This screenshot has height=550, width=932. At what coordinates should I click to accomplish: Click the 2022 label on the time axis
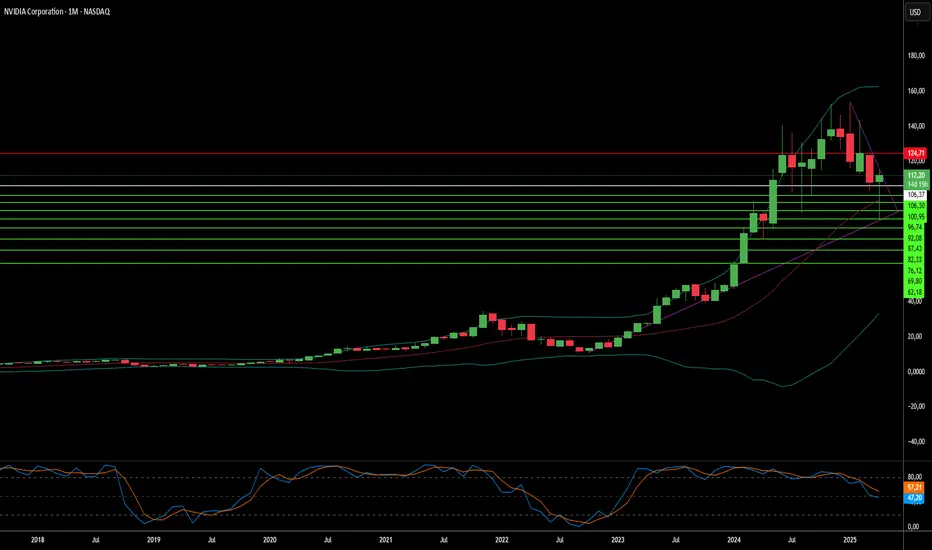coord(502,540)
